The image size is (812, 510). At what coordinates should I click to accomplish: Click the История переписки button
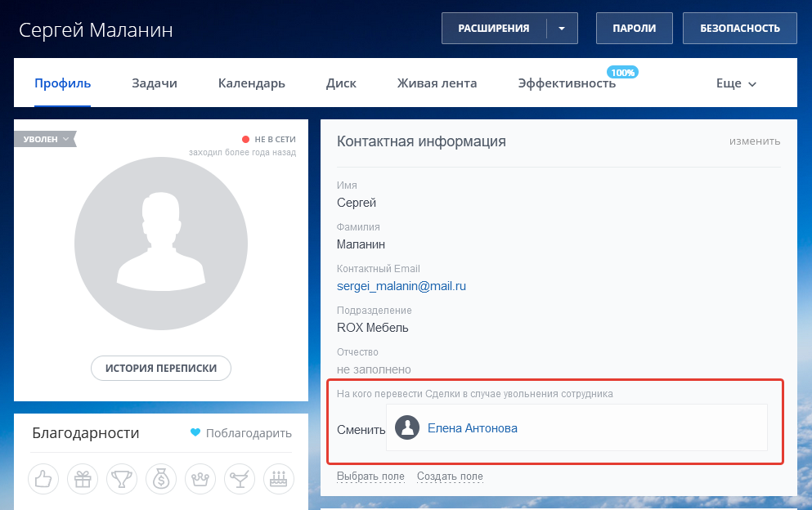161,368
